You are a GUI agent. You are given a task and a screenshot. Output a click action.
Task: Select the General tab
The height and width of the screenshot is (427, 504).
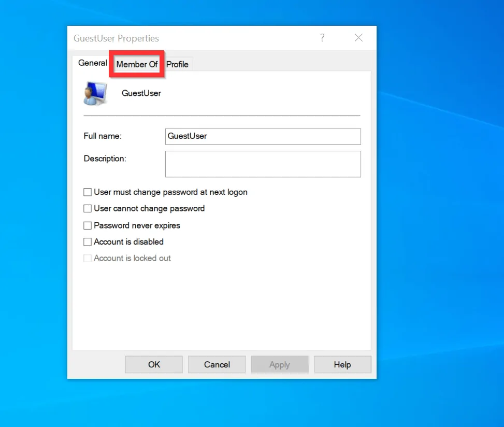(92, 63)
